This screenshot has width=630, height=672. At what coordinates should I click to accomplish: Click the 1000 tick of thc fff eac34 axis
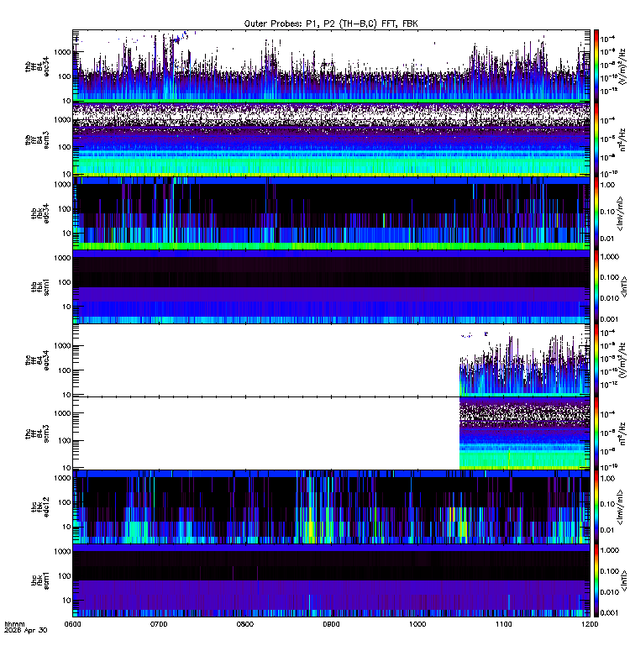tap(62, 346)
